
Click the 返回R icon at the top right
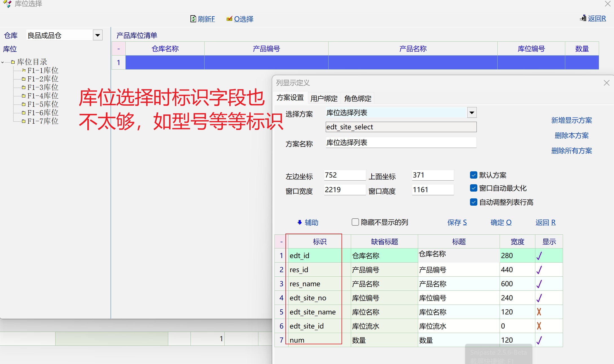point(583,18)
